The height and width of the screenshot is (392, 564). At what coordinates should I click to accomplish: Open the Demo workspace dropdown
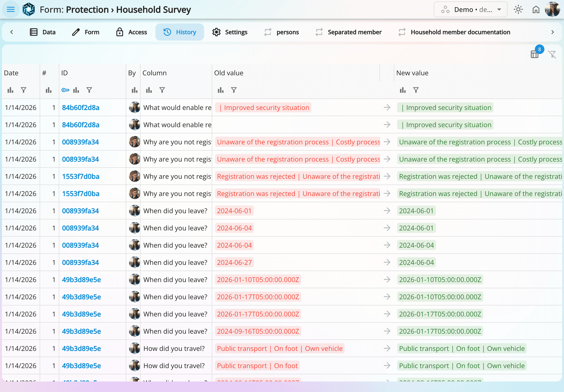click(471, 9)
